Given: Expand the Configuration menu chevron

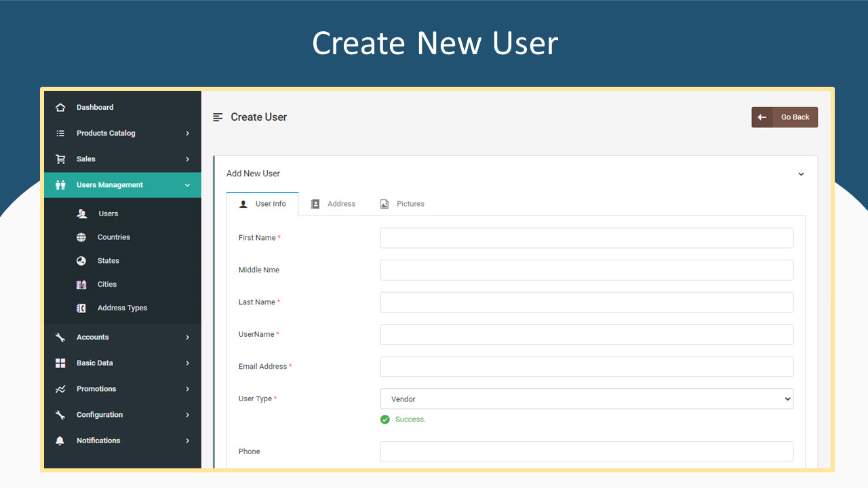Looking at the screenshot, I should pos(188,415).
